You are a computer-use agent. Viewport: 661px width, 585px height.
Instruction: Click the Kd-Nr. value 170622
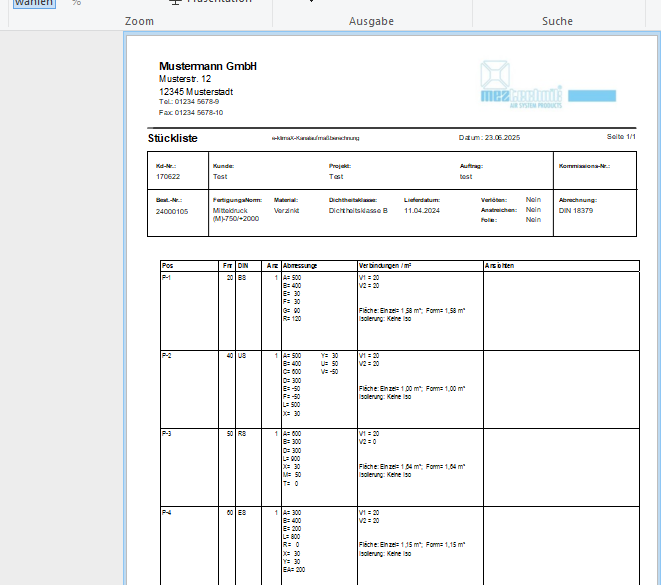point(168,177)
